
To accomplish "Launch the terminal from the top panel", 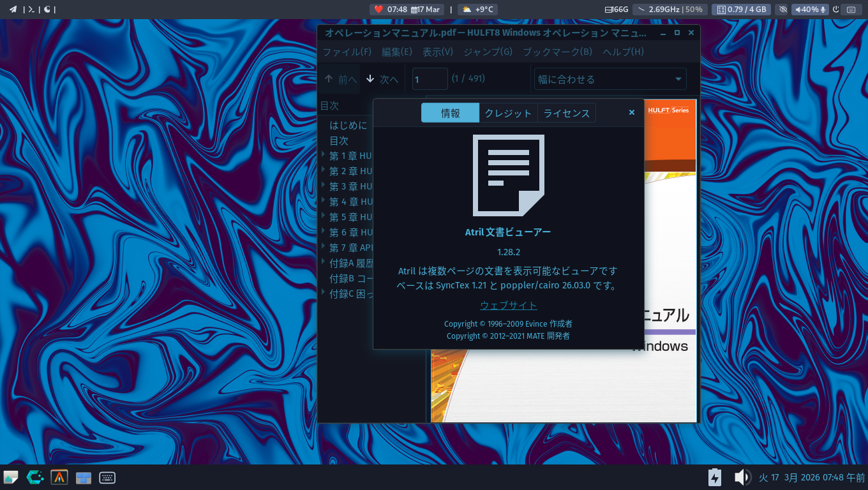I will coord(31,10).
